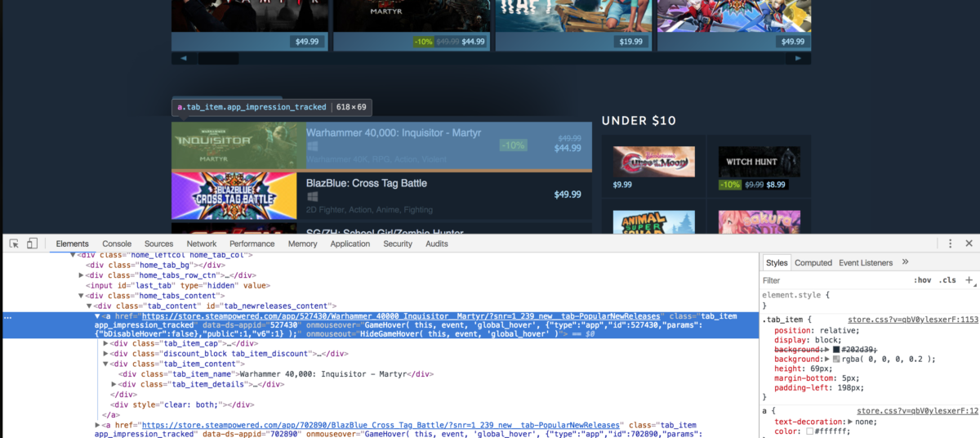Image resolution: width=980 pixels, height=438 pixels.
Task: Open color picker for #202d39 swatch
Action: point(836,349)
